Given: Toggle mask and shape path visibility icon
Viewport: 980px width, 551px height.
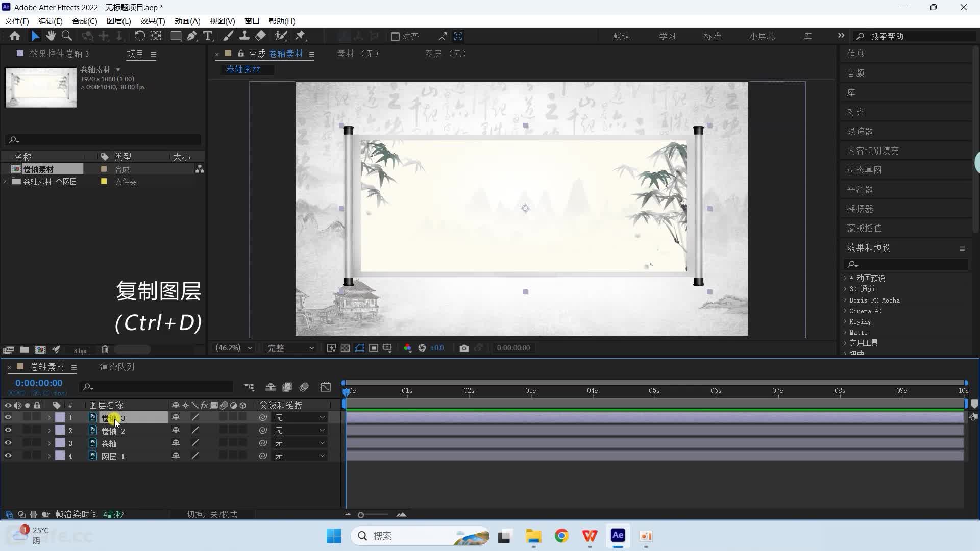Looking at the screenshot, I should click(x=360, y=348).
